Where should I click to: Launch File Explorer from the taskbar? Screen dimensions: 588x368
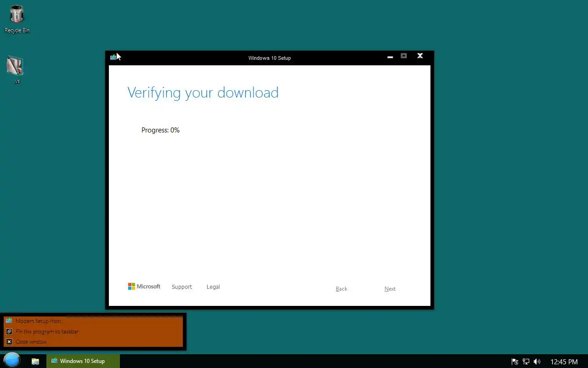click(x=35, y=361)
